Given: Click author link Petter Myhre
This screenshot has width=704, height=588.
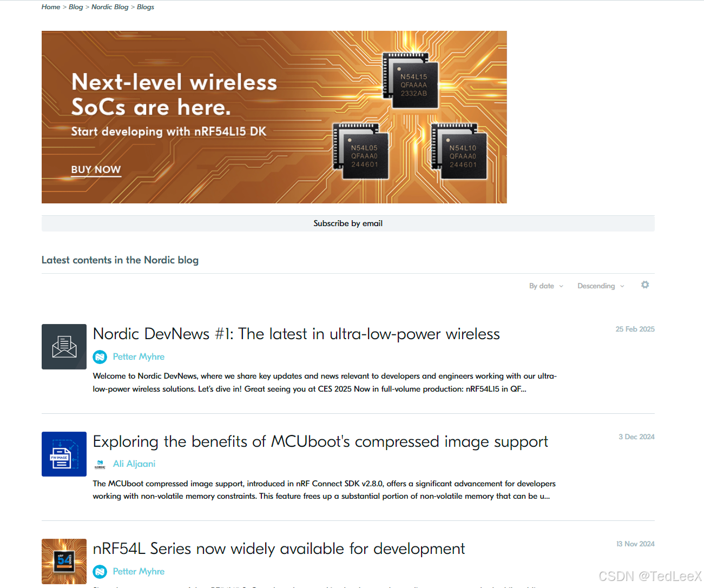Looking at the screenshot, I should click(139, 356).
